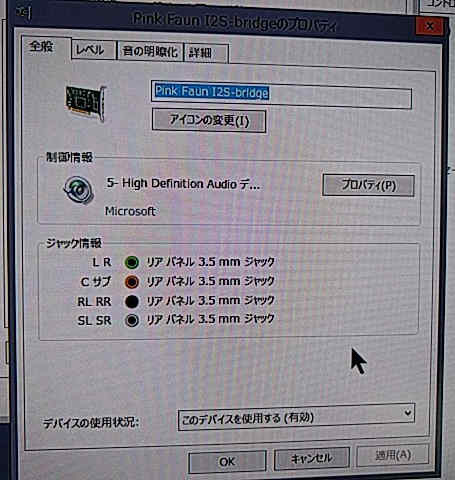Click the Pink Faun I2S-bridge name field
The image size is (455, 480).
pyautogui.click(x=281, y=94)
